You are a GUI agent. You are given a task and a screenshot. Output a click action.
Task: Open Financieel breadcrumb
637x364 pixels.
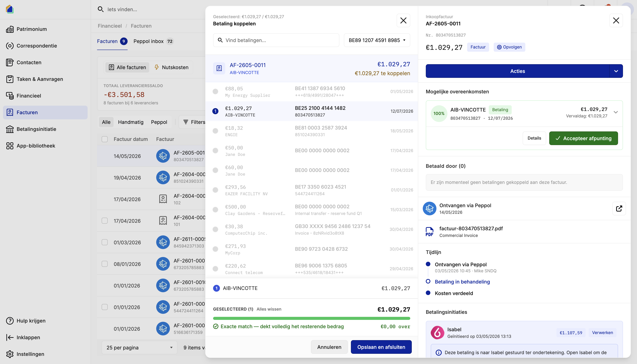pyautogui.click(x=110, y=26)
